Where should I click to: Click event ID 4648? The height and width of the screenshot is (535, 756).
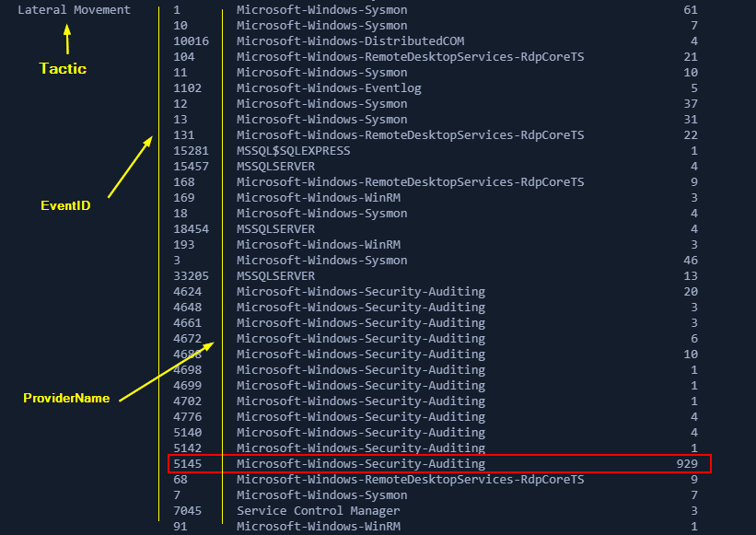point(188,308)
